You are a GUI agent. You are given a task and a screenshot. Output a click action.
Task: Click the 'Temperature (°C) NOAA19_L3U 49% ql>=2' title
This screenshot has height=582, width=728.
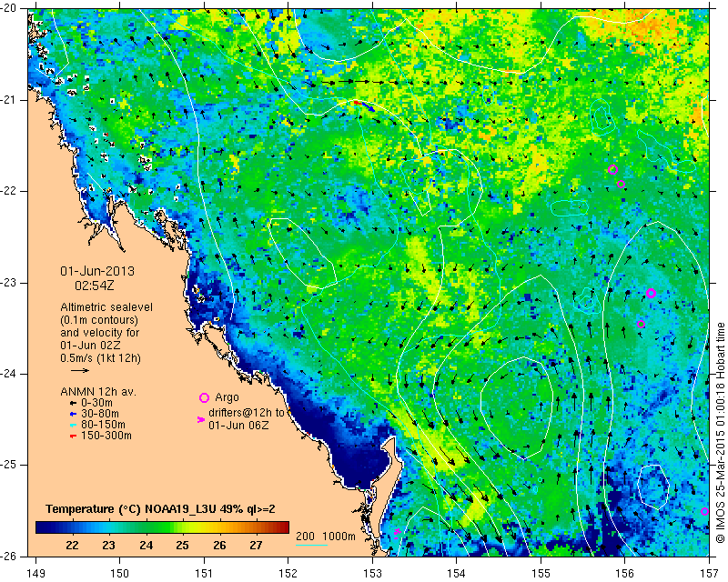pos(160,508)
